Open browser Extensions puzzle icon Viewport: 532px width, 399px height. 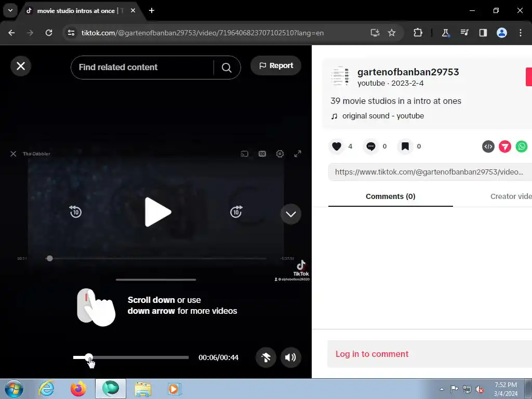tap(418, 33)
